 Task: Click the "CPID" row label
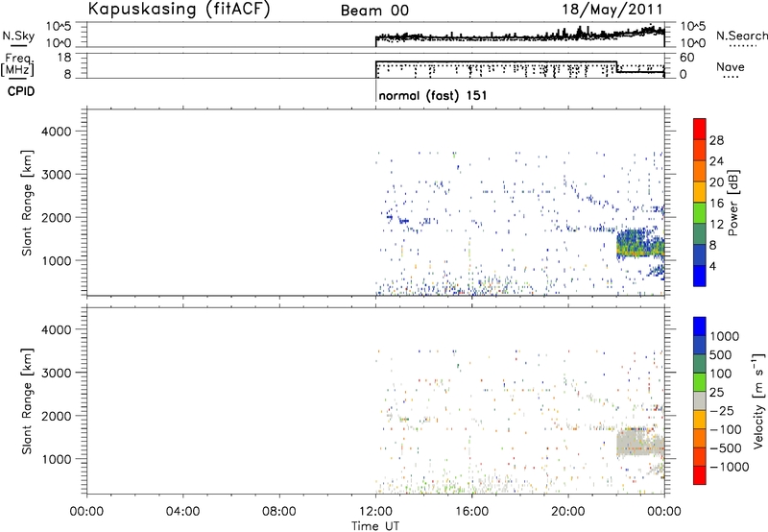coord(21,91)
